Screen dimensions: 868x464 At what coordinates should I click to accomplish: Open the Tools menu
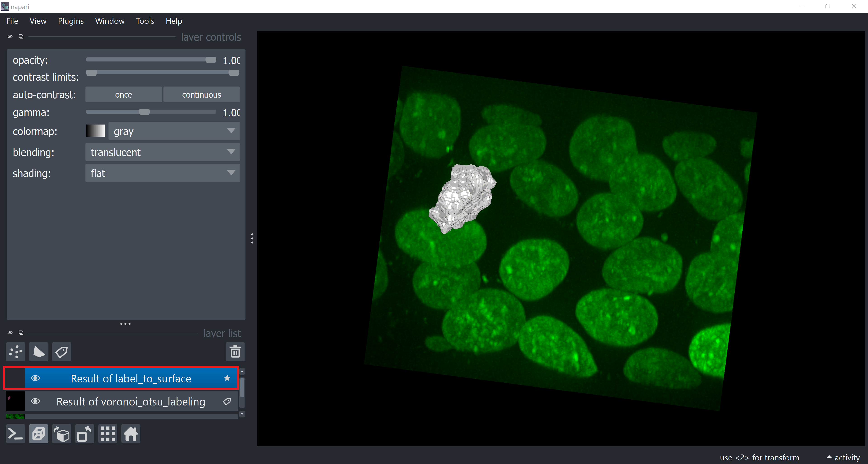click(x=145, y=21)
